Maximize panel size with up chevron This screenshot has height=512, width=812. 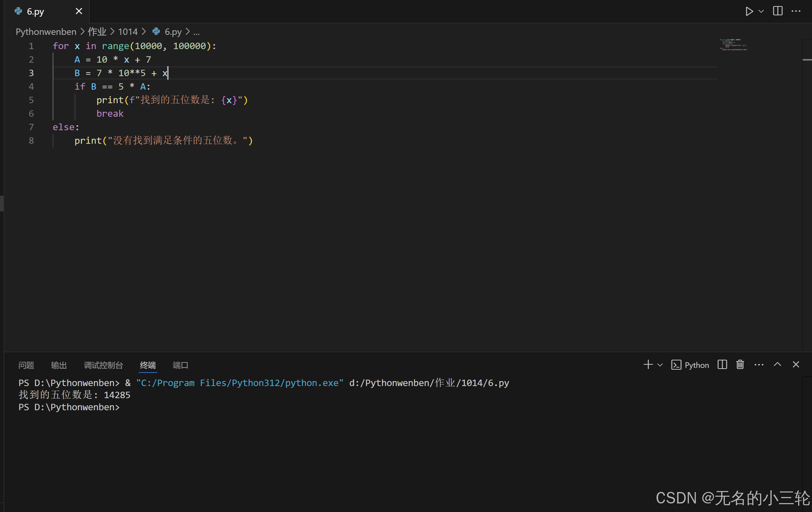tap(777, 365)
